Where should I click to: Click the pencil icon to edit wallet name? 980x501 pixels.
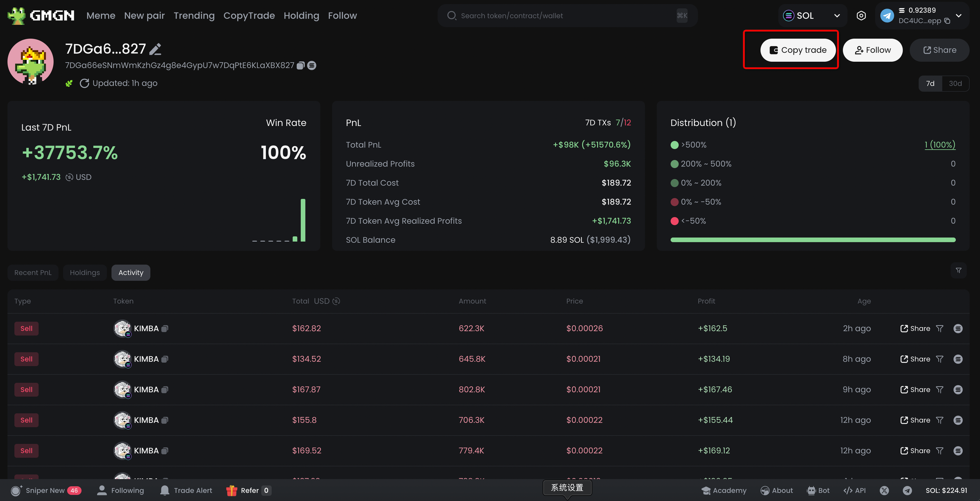(x=155, y=49)
